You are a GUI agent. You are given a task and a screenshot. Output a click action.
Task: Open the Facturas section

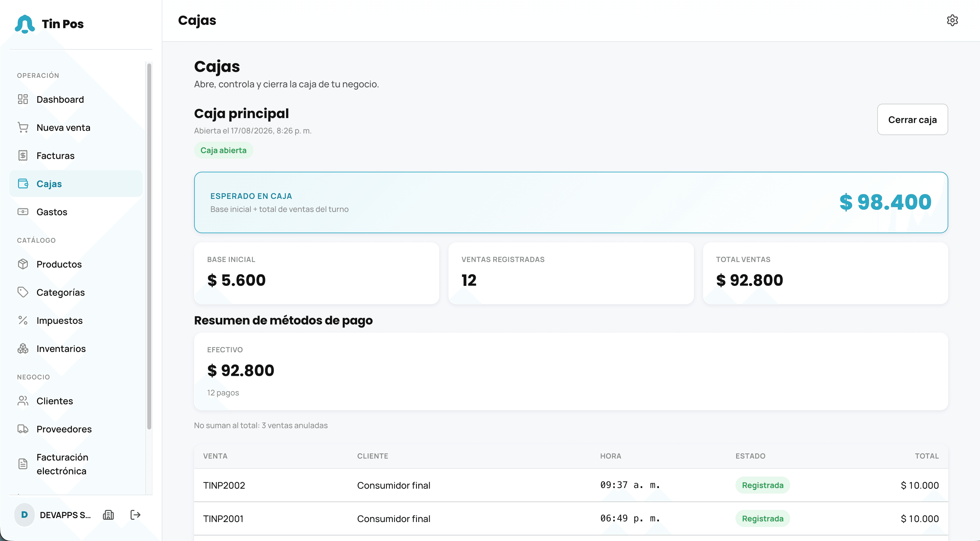[76, 155]
